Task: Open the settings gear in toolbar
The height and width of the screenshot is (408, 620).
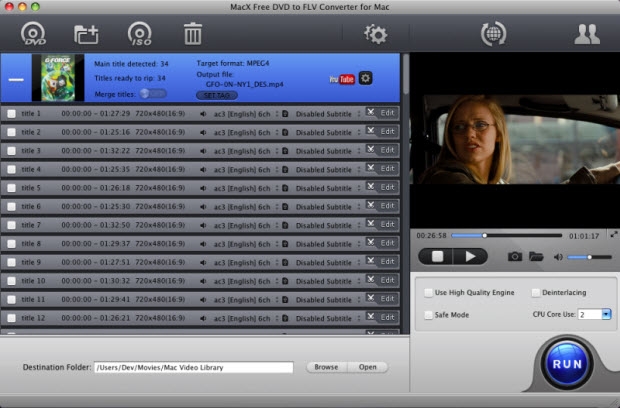Action: pos(375,34)
